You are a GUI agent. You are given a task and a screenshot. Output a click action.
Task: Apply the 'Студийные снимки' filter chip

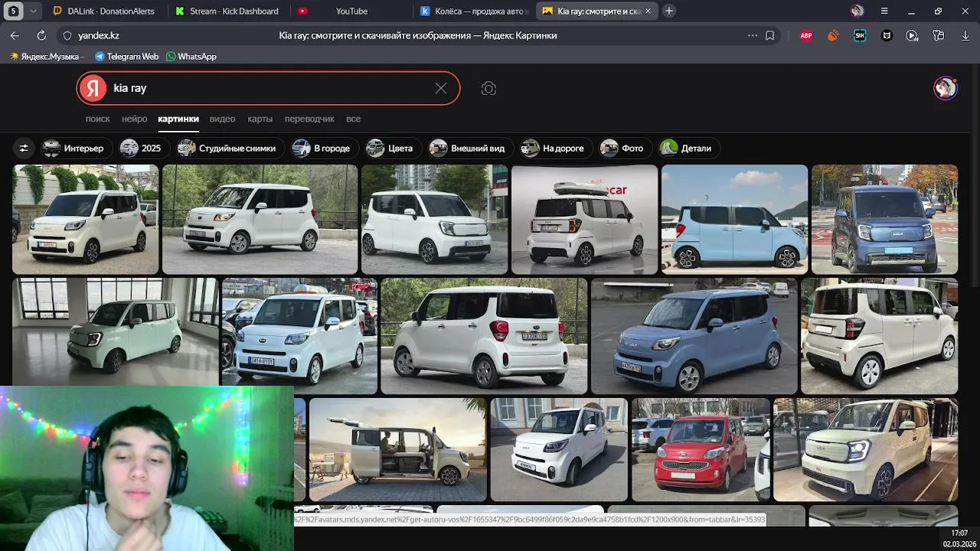point(229,148)
